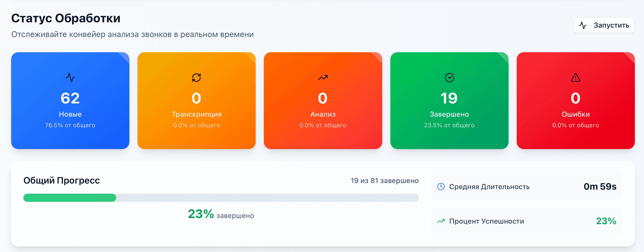Screen dimensions: 644x252
Task: Click the Общий Прогресс title
Action: point(62,181)
